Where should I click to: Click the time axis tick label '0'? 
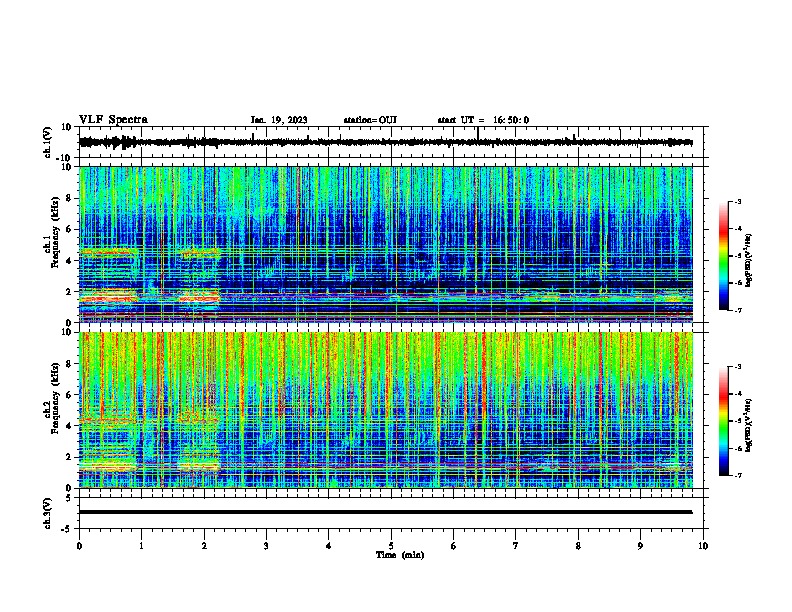coord(79,546)
